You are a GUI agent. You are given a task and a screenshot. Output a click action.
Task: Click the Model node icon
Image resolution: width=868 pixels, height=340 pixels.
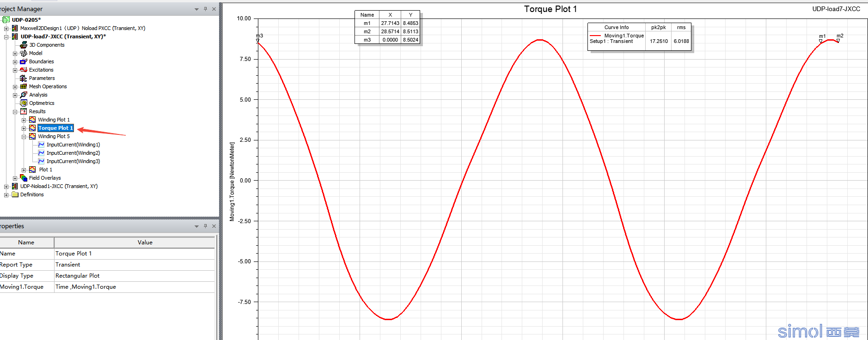[x=24, y=53]
